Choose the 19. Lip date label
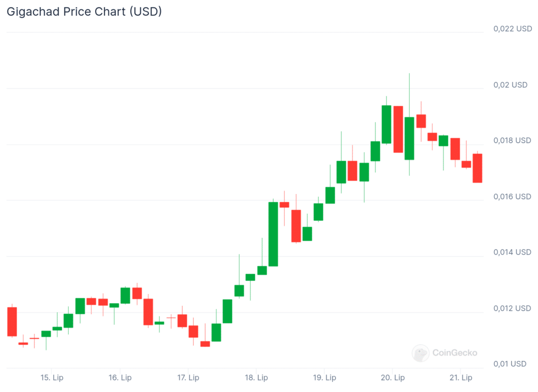This screenshot has width=538, height=392. click(324, 377)
